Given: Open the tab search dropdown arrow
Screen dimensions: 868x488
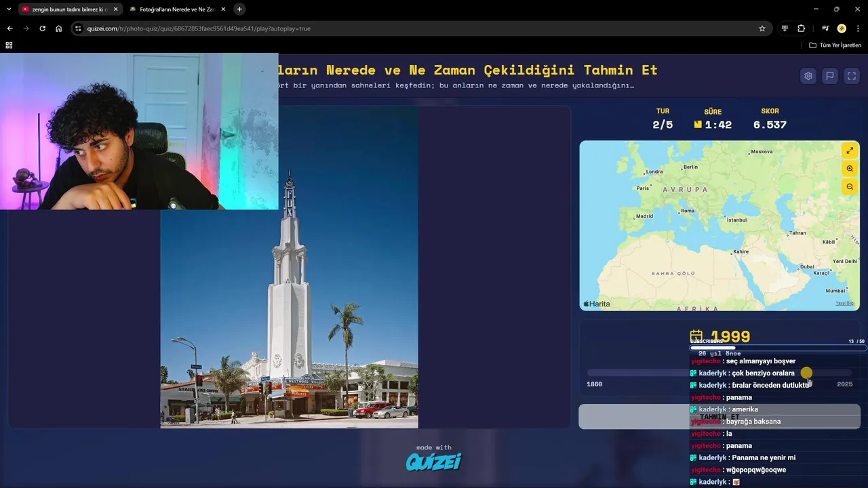Looking at the screenshot, I should coord(9,9).
